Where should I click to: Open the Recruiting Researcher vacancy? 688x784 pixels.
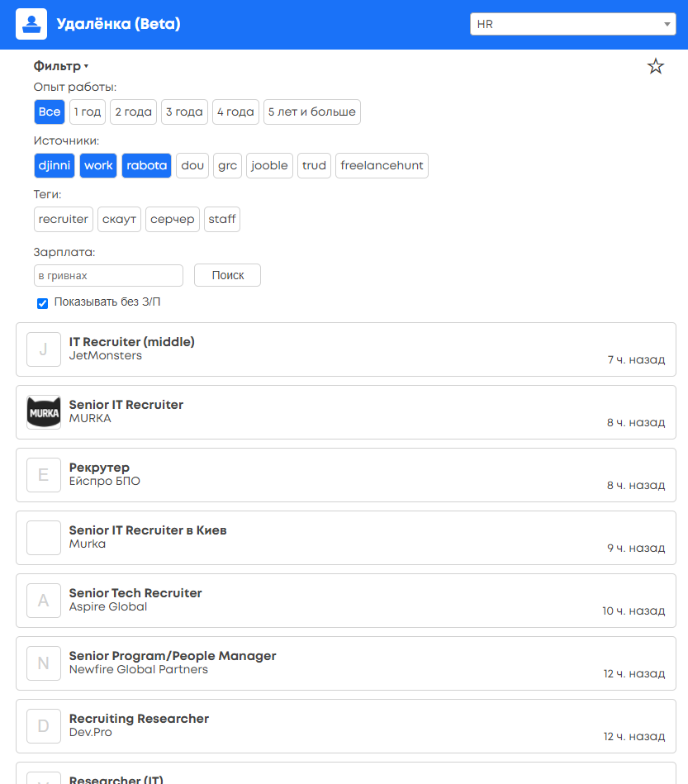click(x=346, y=726)
